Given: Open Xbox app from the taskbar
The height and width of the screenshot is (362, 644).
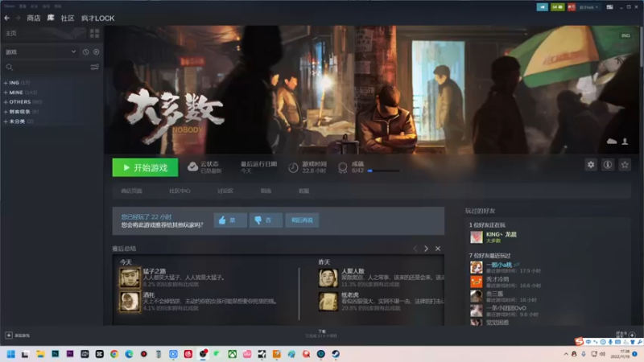Looking at the screenshot, I should click(233, 354).
